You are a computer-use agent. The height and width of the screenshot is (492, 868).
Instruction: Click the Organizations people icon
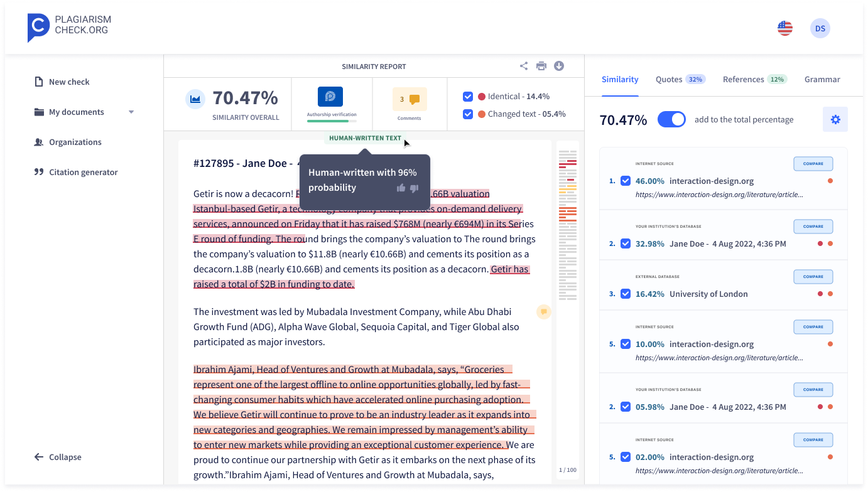(x=39, y=142)
